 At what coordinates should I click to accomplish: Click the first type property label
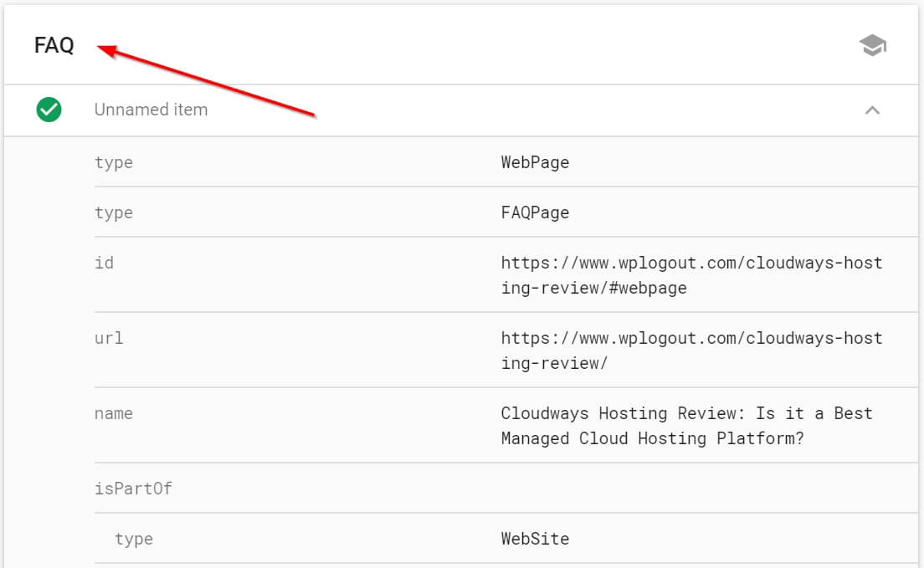(113, 161)
